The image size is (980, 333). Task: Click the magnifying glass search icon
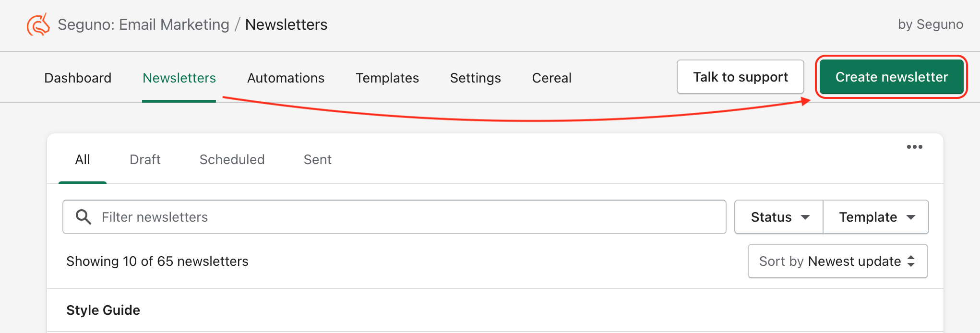pyautogui.click(x=84, y=217)
